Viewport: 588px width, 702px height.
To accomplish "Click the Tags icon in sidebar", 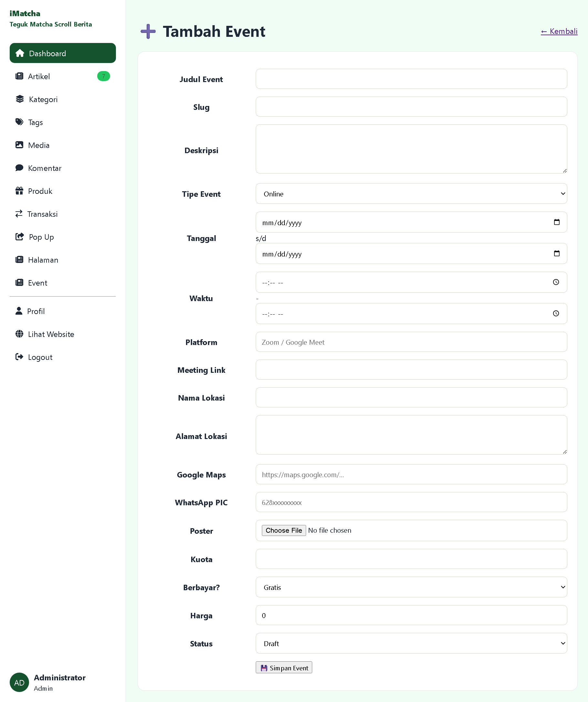I will (19, 122).
